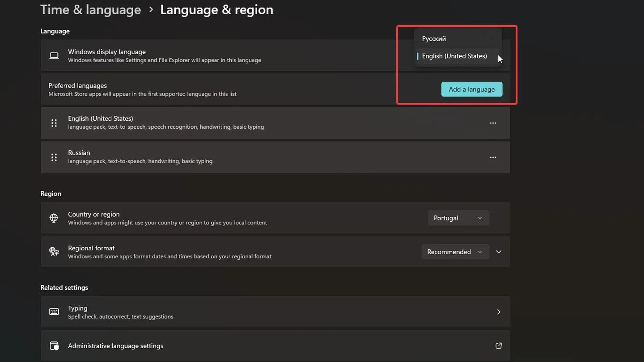Click the Time & language breadcrumb

[91, 9]
